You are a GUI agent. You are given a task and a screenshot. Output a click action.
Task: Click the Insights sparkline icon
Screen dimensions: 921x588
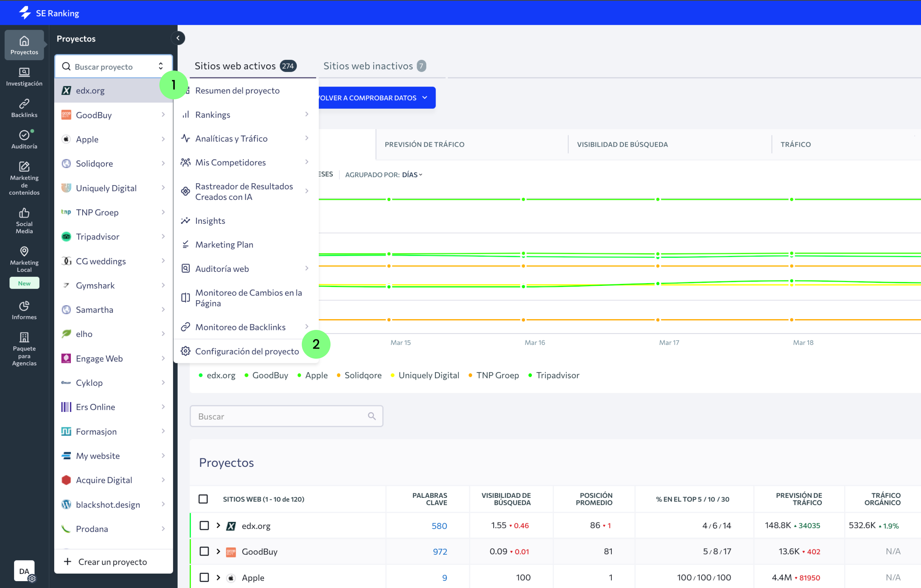tap(186, 220)
